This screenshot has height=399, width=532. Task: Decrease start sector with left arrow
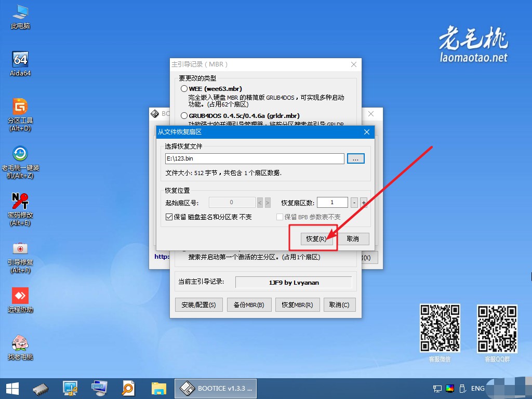(x=260, y=203)
